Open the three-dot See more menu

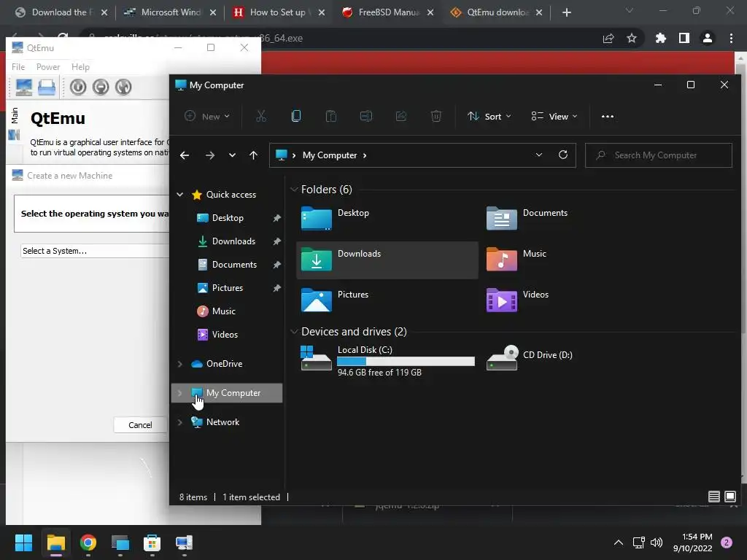coord(608,116)
